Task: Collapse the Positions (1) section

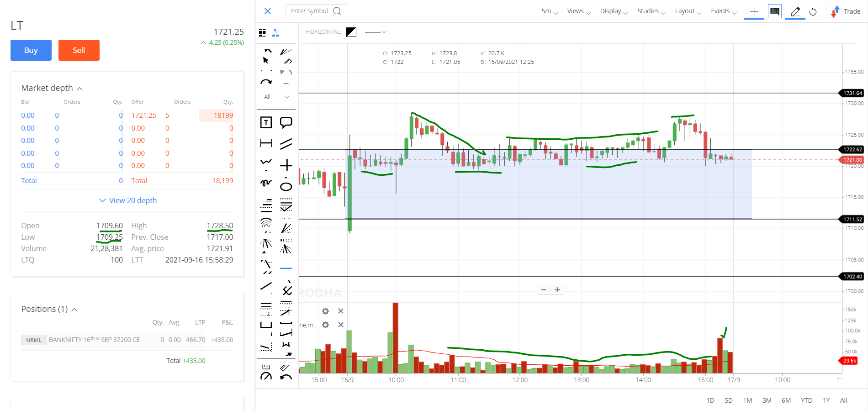Action: point(74,310)
